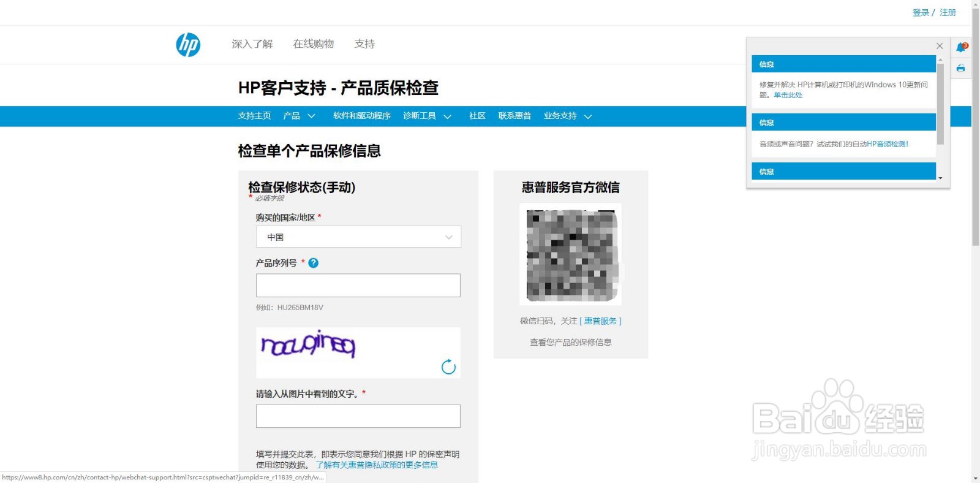
Task: Expand the 业务支持 menu chevron
Action: 588,116
